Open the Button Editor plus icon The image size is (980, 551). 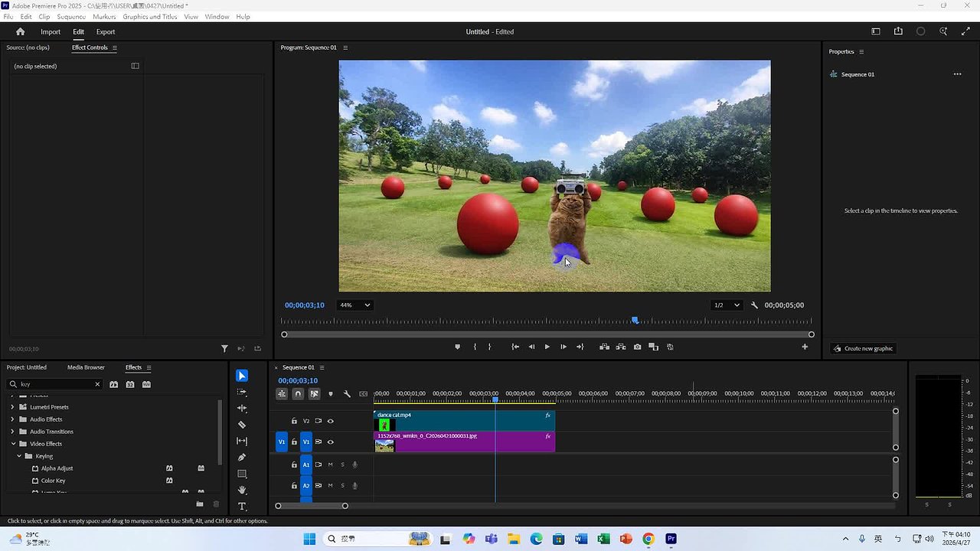(805, 347)
